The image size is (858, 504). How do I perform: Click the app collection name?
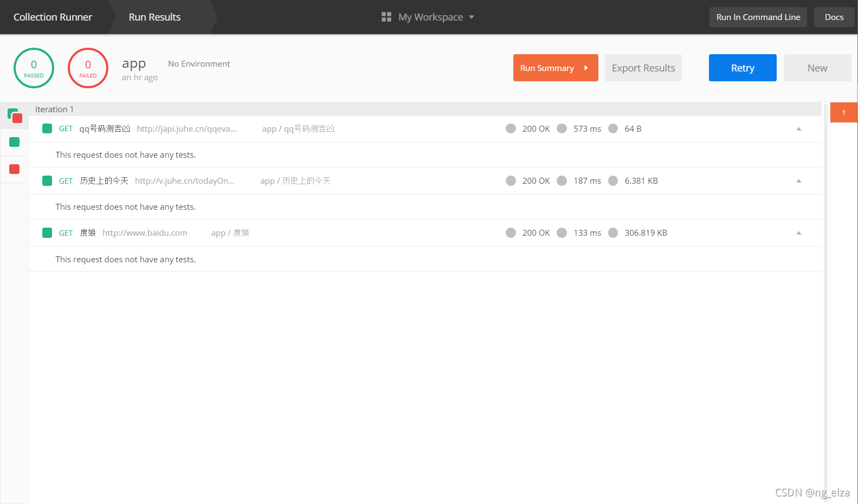pos(134,63)
